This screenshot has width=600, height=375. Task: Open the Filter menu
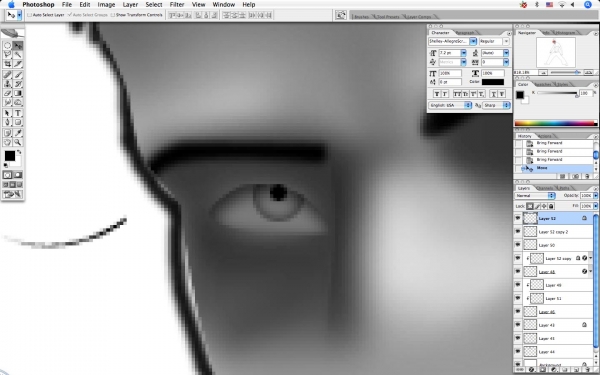point(177,5)
